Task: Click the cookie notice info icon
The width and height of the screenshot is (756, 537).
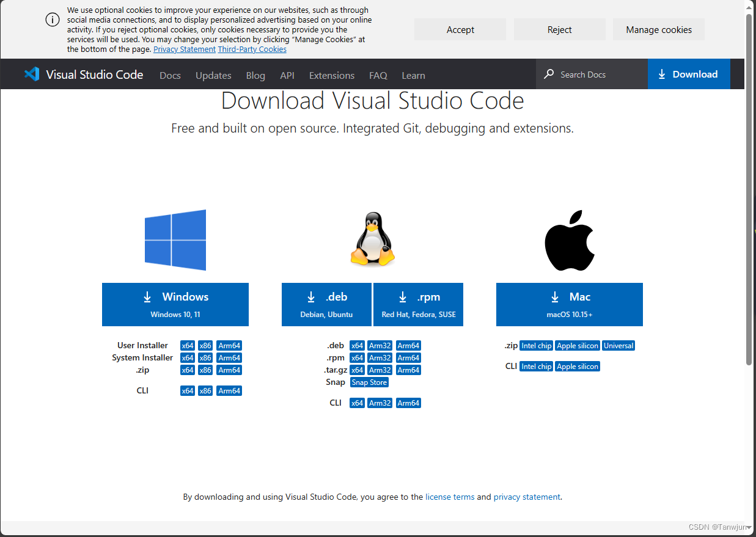Action: click(x=53, y=20)
